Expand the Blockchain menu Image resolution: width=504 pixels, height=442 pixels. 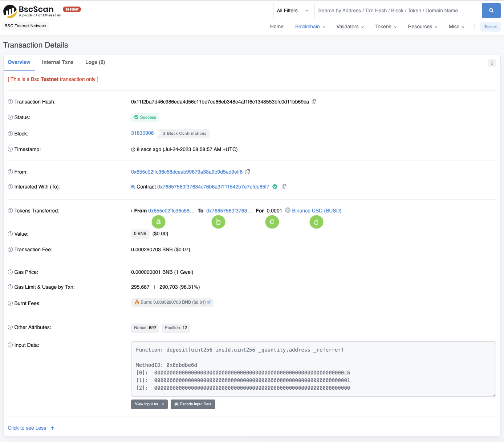[x=310, y=27]
